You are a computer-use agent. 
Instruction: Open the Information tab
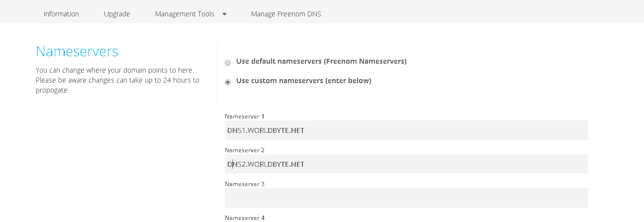(61, 14)
